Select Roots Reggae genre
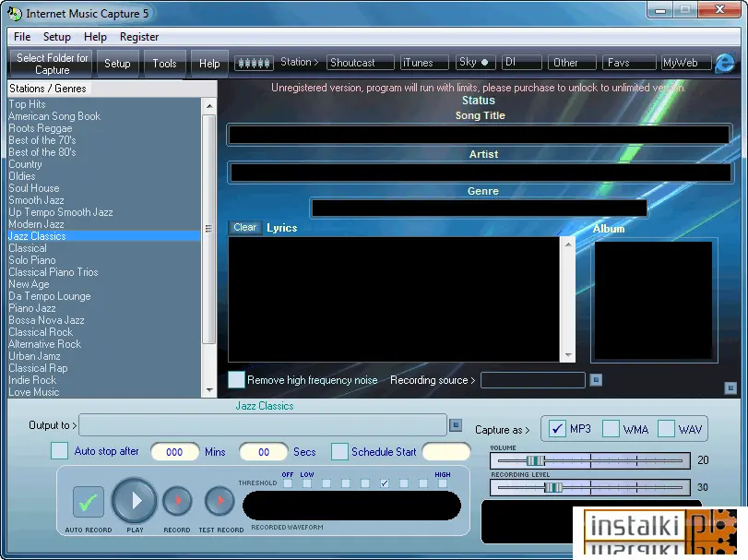 [x=41, y=128]
